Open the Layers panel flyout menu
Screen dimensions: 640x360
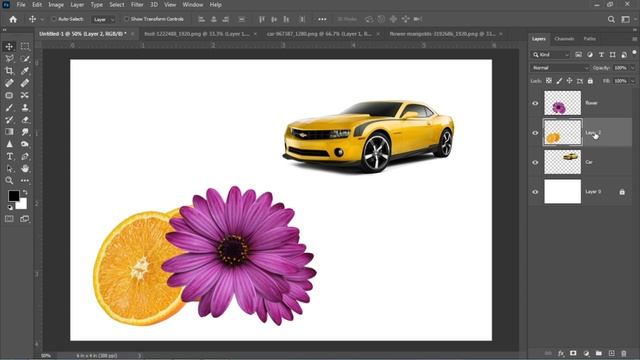point(634,39)
